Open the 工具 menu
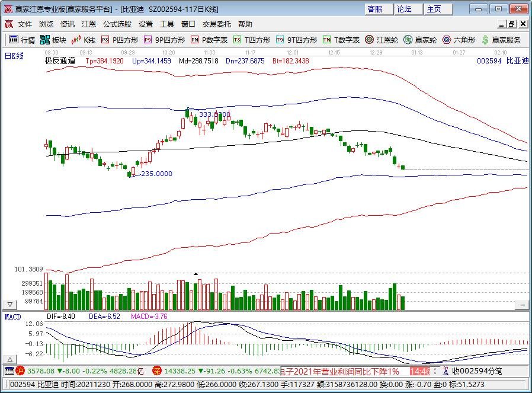Screen dimensions: 532x393 point(167,24)
